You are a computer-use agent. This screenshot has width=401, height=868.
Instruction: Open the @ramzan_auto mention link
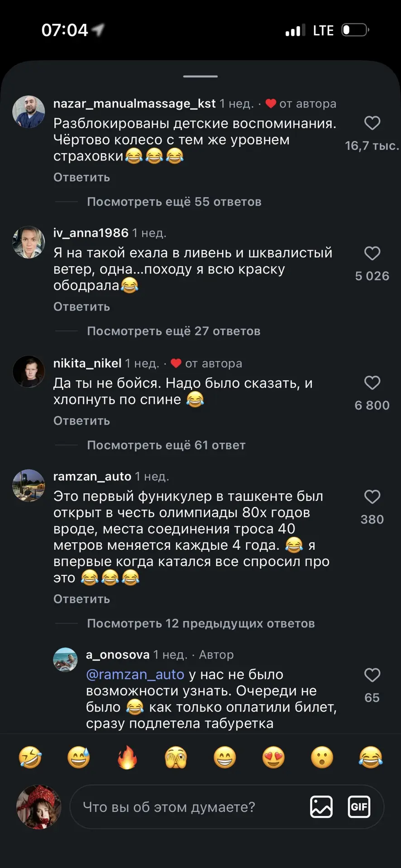(135, 675)
